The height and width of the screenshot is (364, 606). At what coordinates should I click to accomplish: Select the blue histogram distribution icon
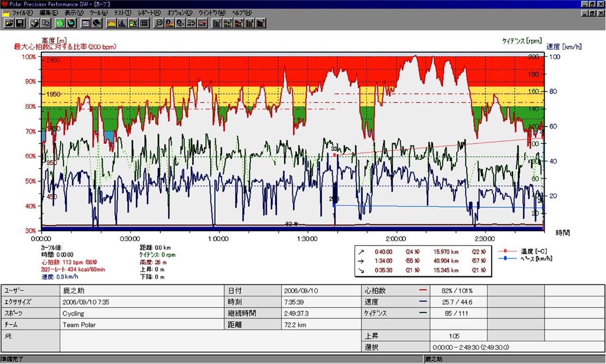pyautogui.click(x=122, y=23)
